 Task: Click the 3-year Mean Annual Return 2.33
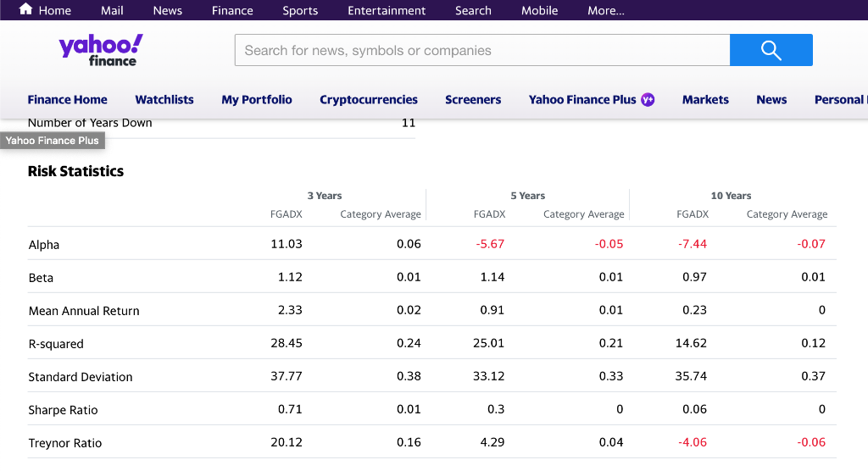[x=290, y=311]
